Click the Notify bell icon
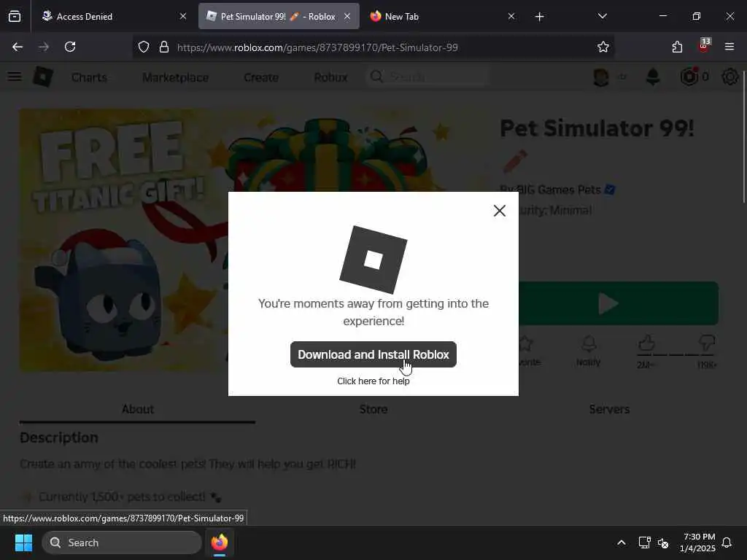747x560 pixels. click(x=589, y=344)
